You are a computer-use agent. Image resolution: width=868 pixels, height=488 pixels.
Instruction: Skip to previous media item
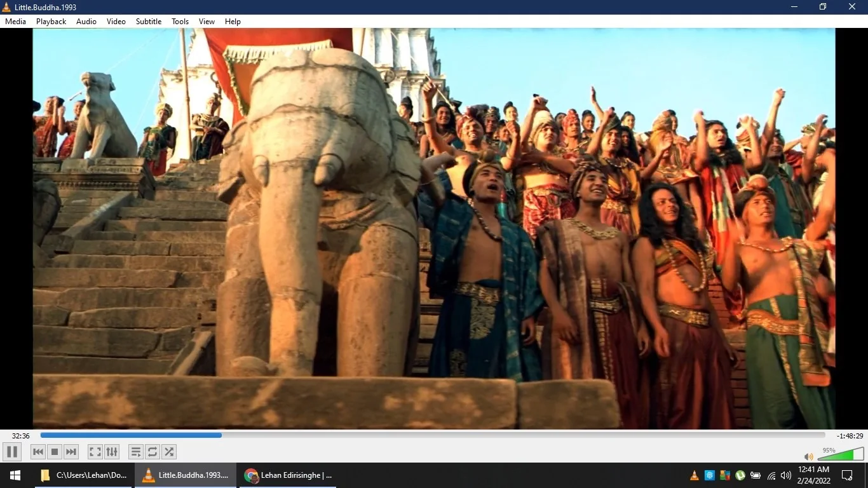coord(38,452)
